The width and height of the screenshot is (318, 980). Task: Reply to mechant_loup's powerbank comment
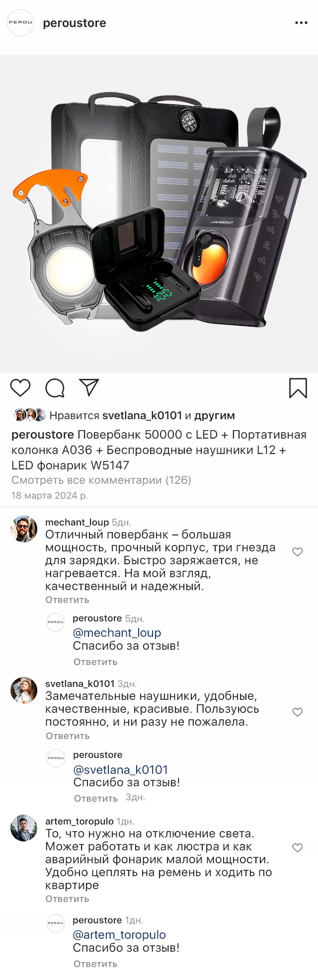click(x=67, y=600)
